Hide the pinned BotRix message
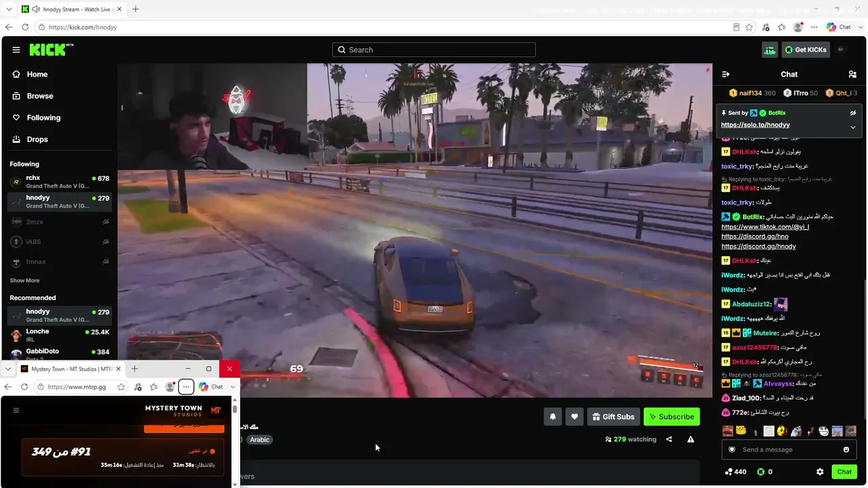868x488 pixels. click(853, 113)
